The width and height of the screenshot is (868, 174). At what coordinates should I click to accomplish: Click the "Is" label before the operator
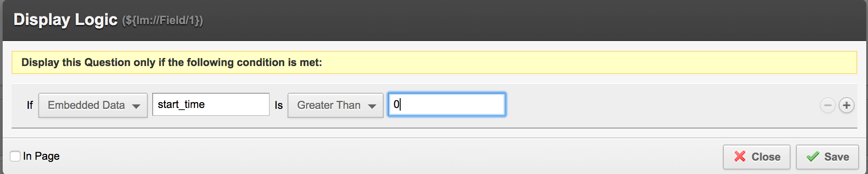click(x=279, y=105)
